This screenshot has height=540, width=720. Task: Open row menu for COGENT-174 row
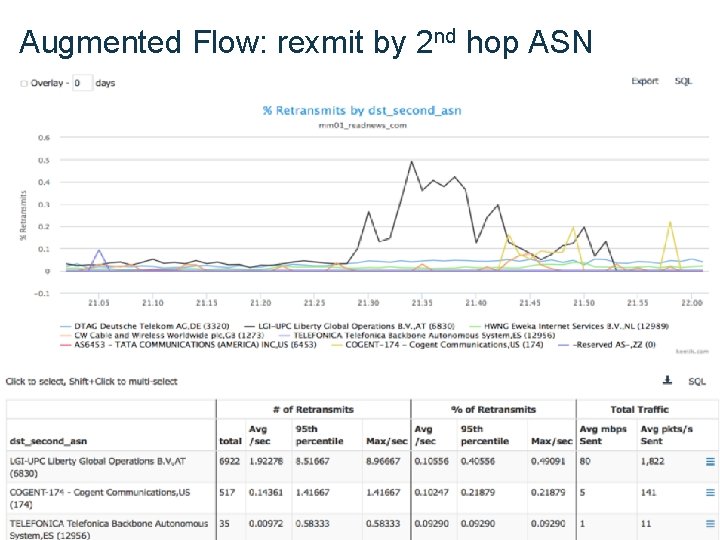click(x=710, y=493)
